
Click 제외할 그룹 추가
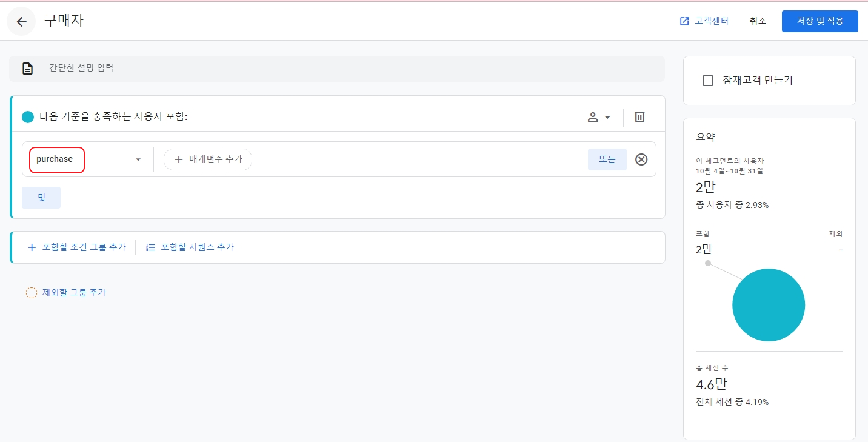click(x=66, y=293)
